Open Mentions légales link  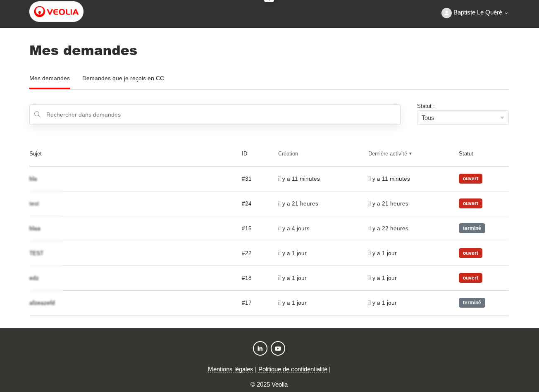coord(230,369)
